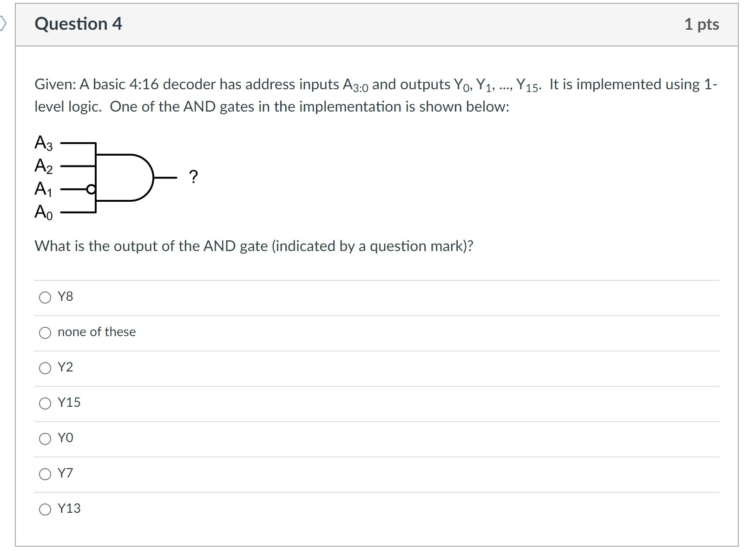Click the divider line above the Y8 option
Image resolution: width=756 pixels, height=556 pixels.
(x=372, y=279)
